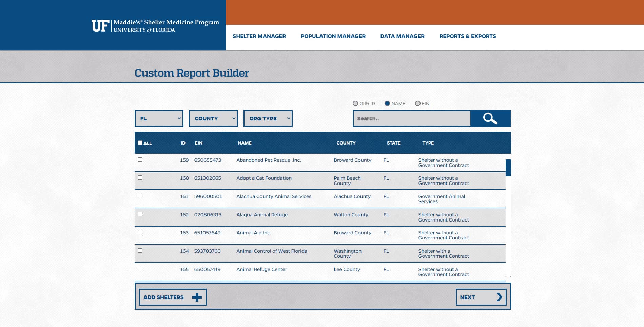This screenshot has height=327, width=644.
Task: Click the Lee County cell
Action: [x=347, y=269]
